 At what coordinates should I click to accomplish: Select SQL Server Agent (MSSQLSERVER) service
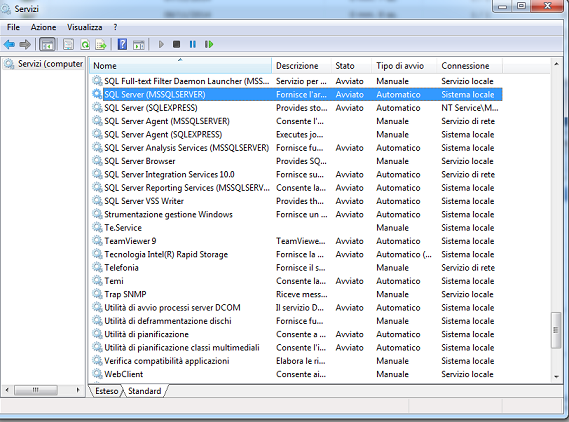point(296,121)
